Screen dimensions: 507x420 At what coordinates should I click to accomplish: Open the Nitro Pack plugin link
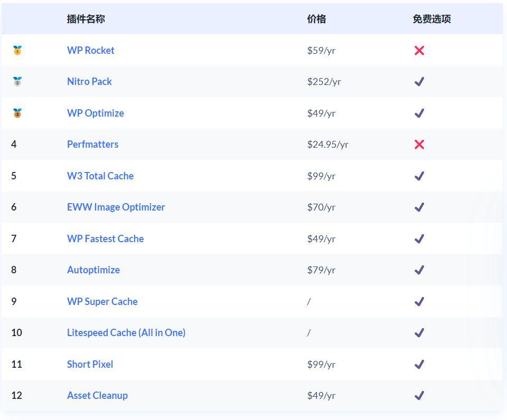(x=89, y=81)
